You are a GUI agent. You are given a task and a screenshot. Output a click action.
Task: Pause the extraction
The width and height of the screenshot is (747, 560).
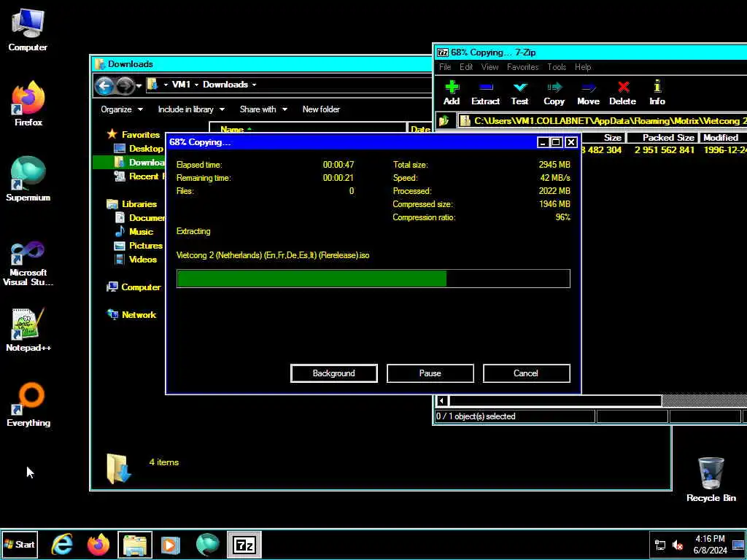tap(430, 373)
